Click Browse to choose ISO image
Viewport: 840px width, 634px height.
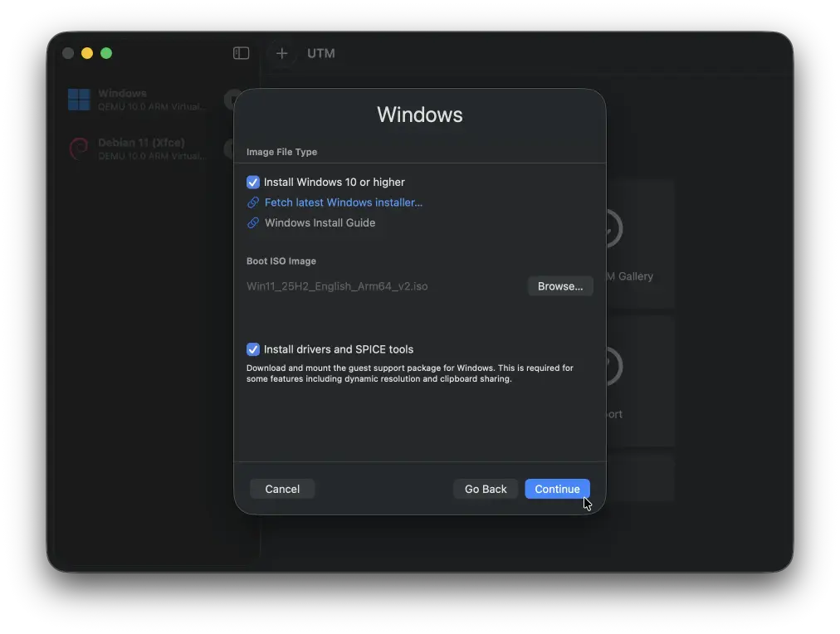(x=560, y=286)
